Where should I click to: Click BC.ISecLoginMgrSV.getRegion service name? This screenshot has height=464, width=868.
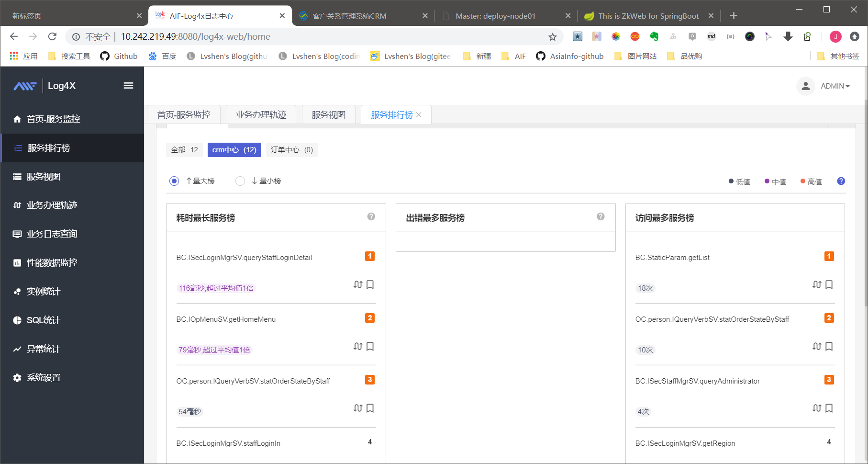coord(685,443)
